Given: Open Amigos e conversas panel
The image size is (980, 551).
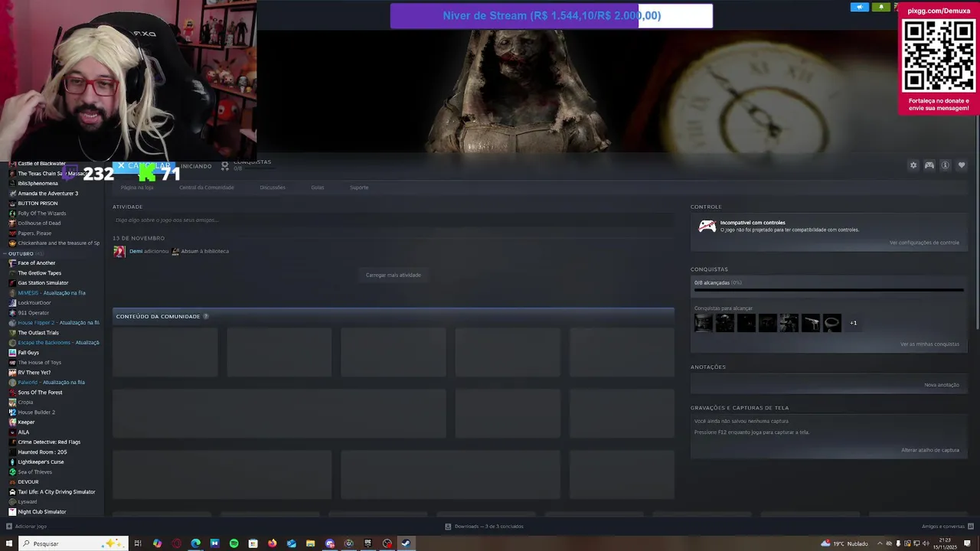Looking at the screenshot, I should pyautogui.click(x=947, y=527).
